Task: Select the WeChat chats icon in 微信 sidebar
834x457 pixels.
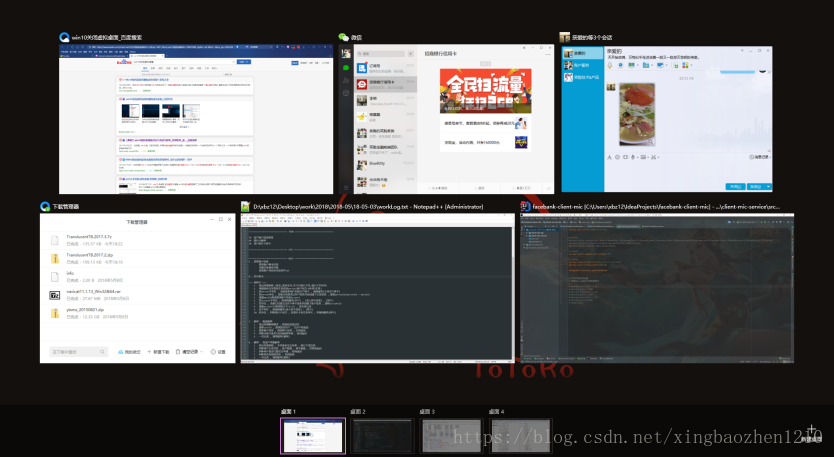Action: [x=346, y=68]
